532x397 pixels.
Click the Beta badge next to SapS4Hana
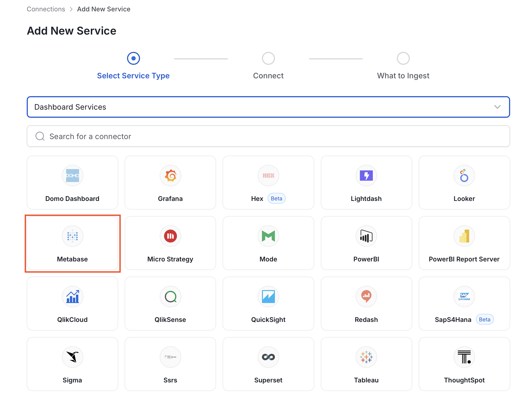click(485, 319)
